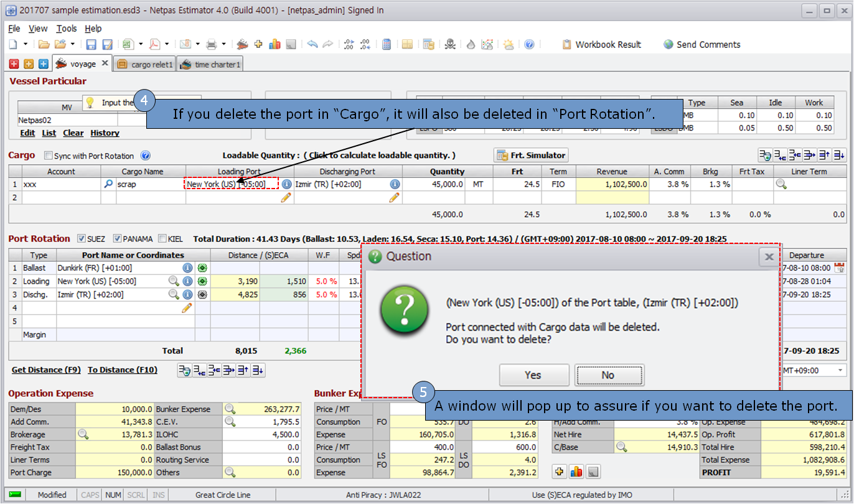
Task: Switch to the time charter1 tab
Action: pos(210,64)
